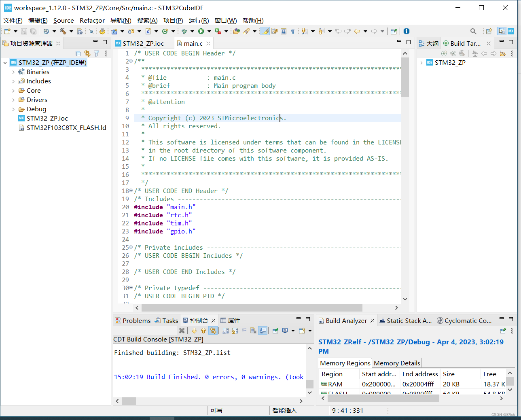Select STM32F103C8TX_FLASH.ld file
521x420 pixels.
pos(62,128)
